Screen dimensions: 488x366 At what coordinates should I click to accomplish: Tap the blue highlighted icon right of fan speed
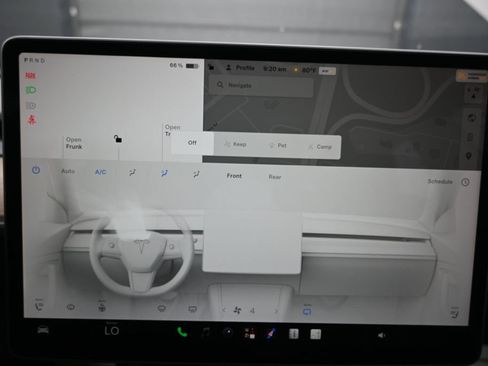pyautogui.click(x=307, y=311)
